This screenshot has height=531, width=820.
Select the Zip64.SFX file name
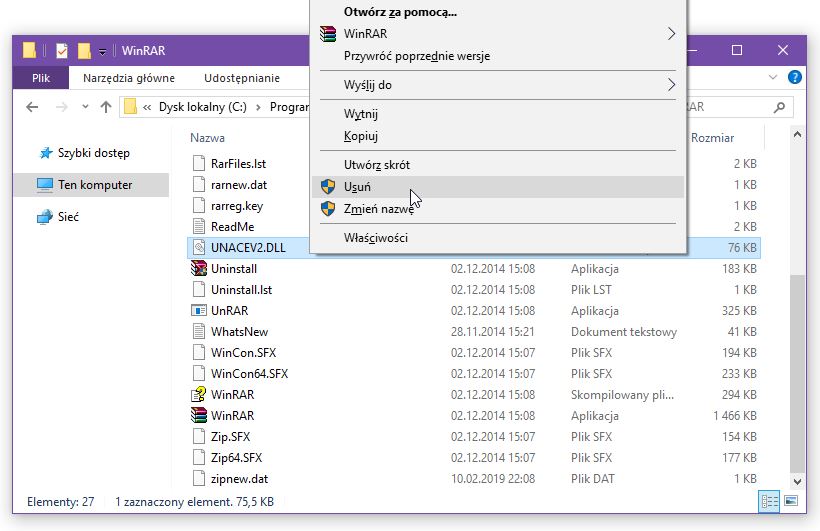[x=236, y=458]
